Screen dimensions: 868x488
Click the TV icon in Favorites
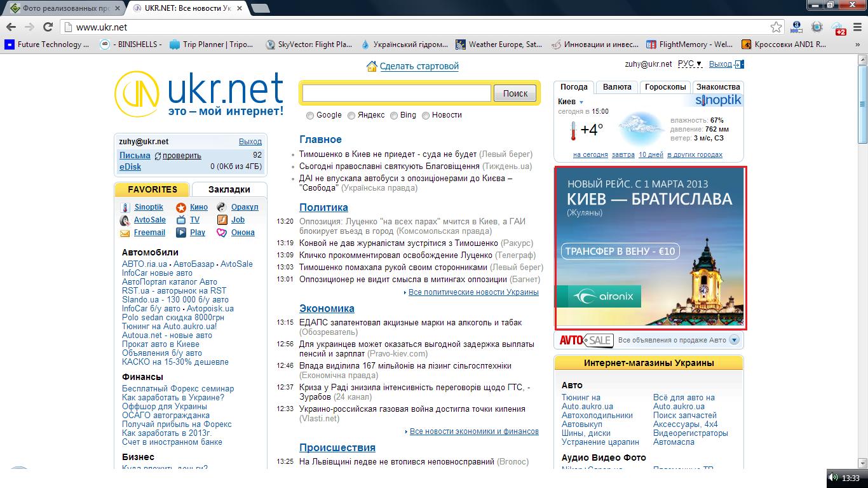pyautogui.click(x=181, y=220)
